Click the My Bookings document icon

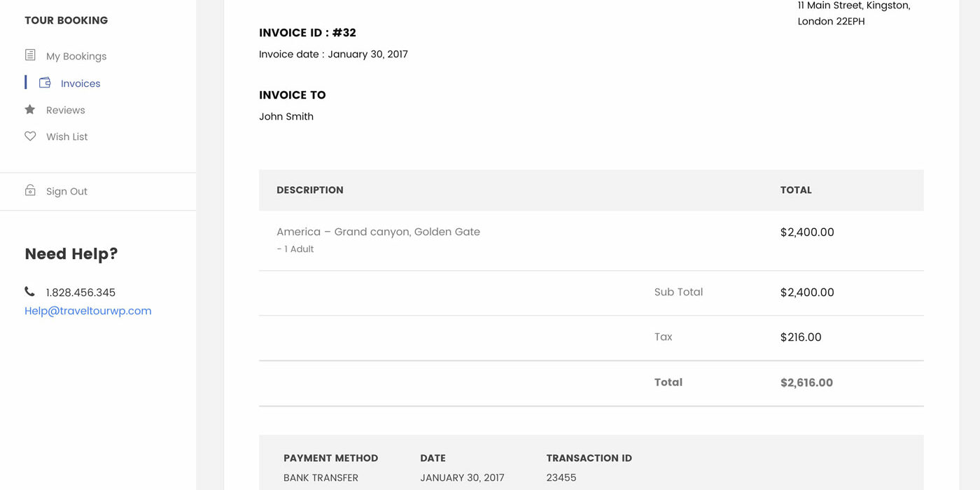tap(30, 55)
